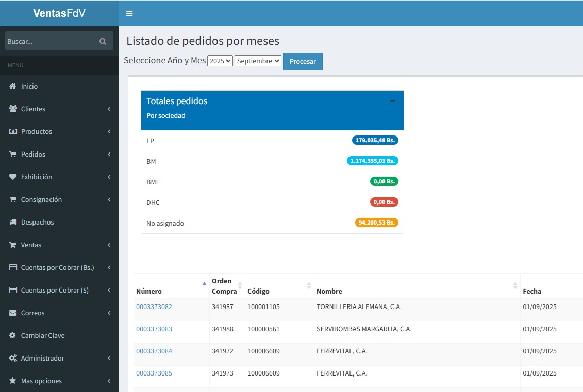The width and height of the screenshot is (583, 392).
Task: Open the Septiembre month dropdown
Action: click(258, 61)
